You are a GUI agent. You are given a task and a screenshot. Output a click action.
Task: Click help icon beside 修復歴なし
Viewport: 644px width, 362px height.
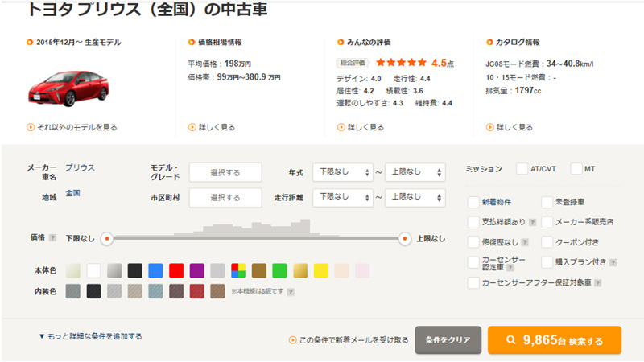pos(525,242)
